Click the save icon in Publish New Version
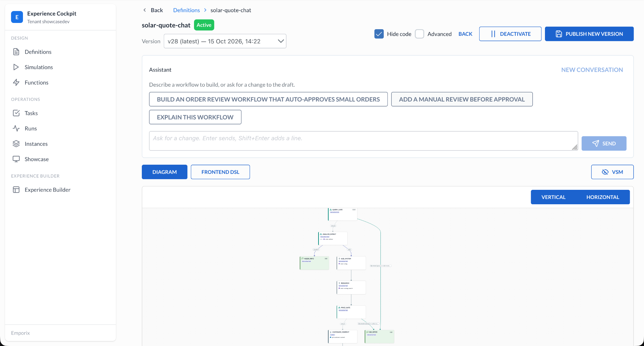The height and width of the screenshot is (346, 644). pyautogui.click(x=559, y=34)
